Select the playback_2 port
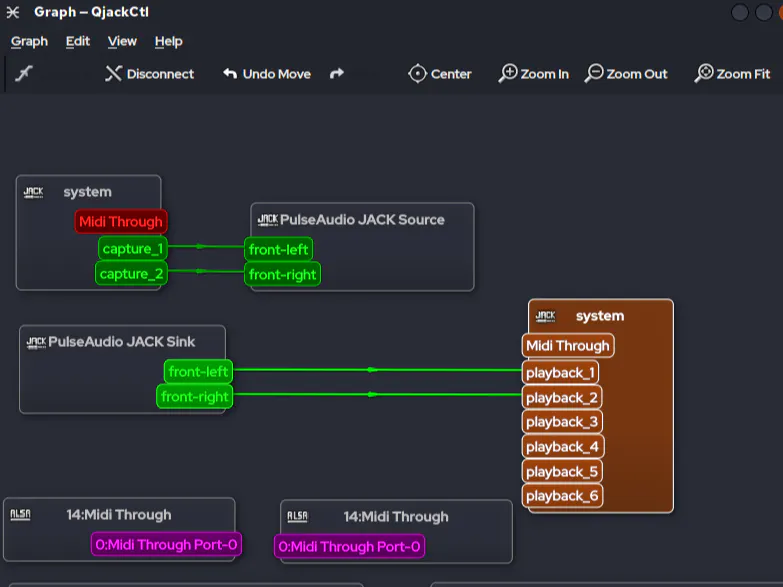 click(x=562, y=398)
